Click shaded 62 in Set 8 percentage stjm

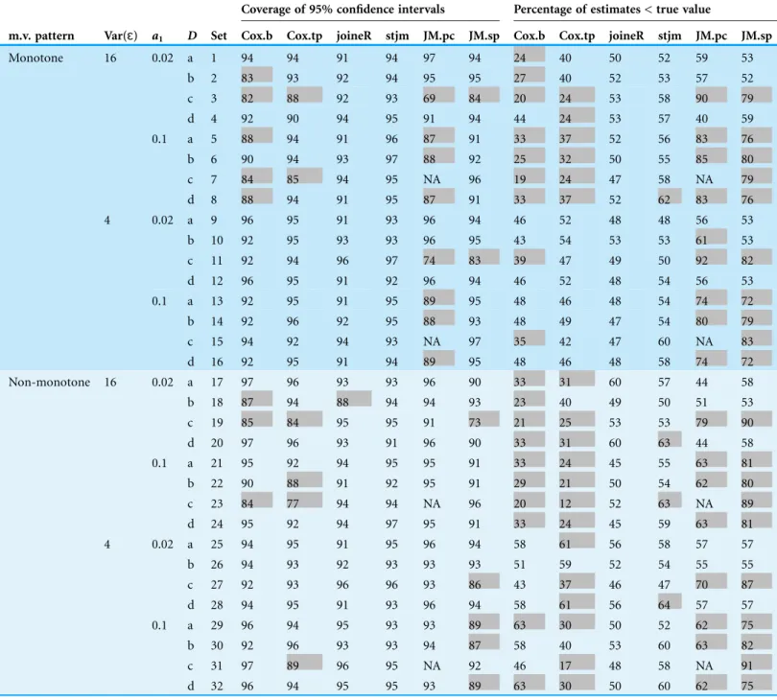tap(670, 197)
